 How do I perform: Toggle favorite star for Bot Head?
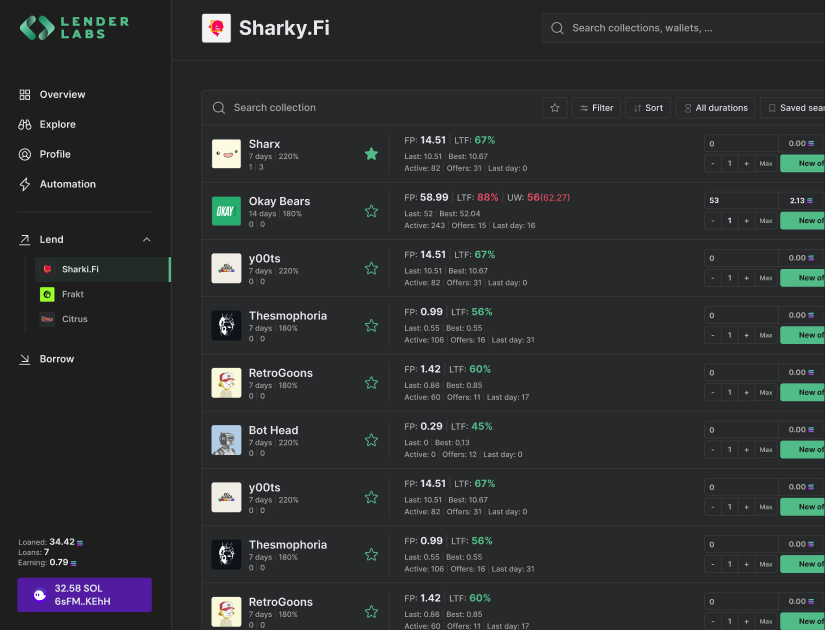tap(371, 440)
